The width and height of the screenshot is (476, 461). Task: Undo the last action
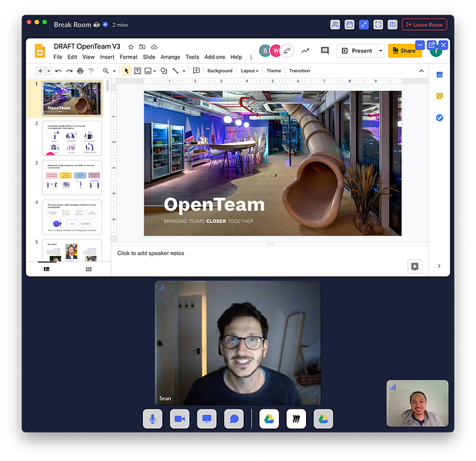58,71
